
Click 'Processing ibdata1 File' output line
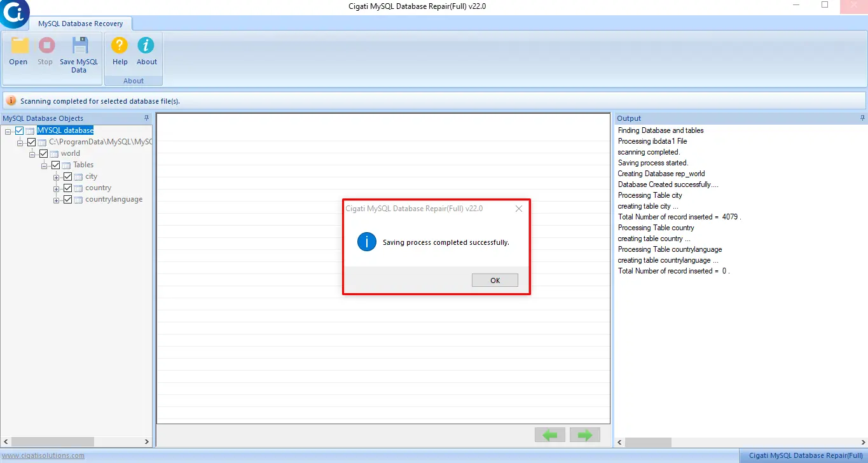point(652,141)
